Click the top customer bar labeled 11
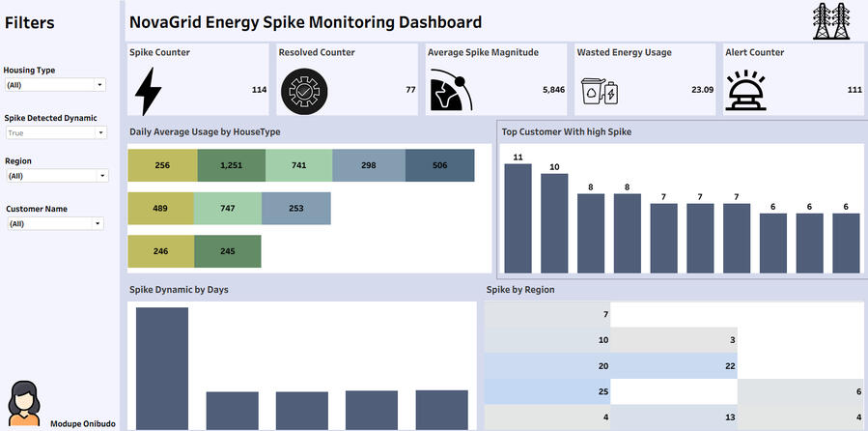868x431 pixels. click(518, 218)
